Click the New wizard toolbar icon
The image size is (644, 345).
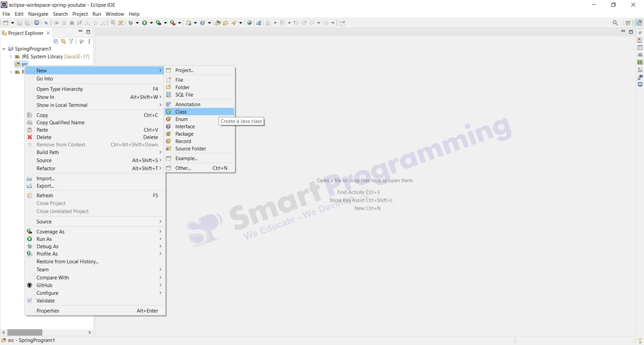click(6, 23)
